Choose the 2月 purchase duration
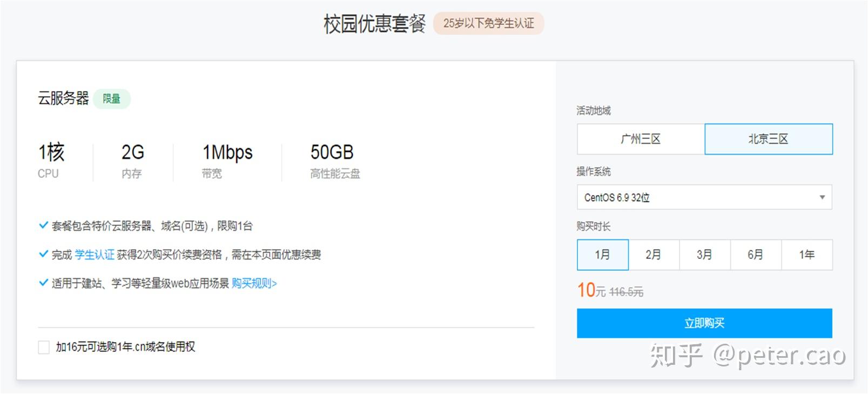The width and height of the screenshot is (868, 394). pyautogui.click(x=654, y=255)
